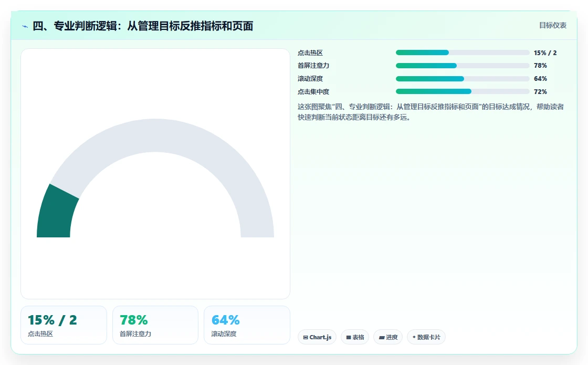
Task: Click the 滚动深度 progress bar
Action: point(463,79)
